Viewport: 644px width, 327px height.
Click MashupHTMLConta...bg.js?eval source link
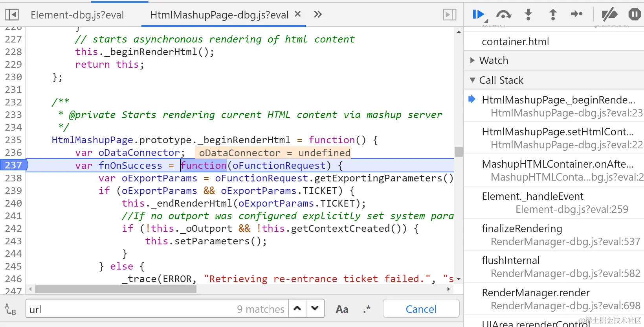tap(567, 177)
